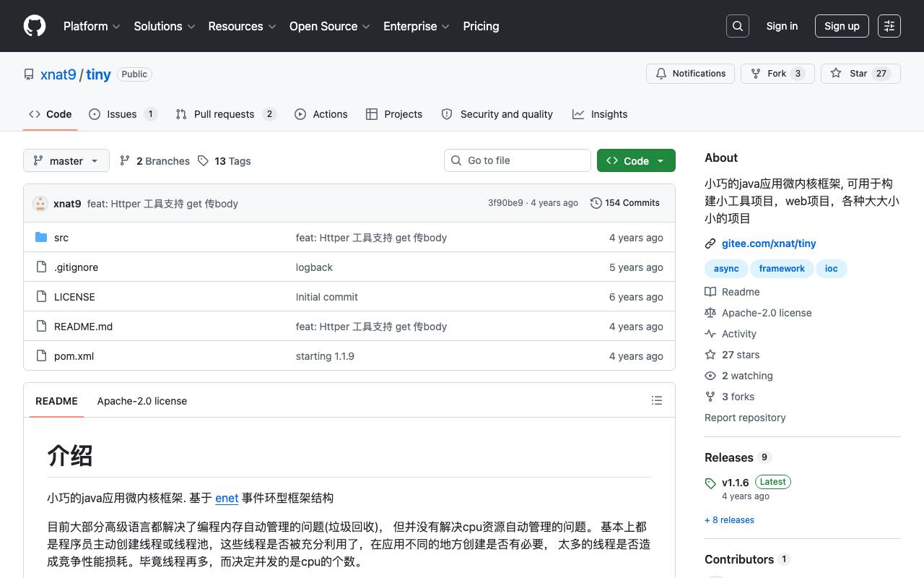Click the Notifications bell button
Screen dimensions: 924x578
click(x=691, y=74)
